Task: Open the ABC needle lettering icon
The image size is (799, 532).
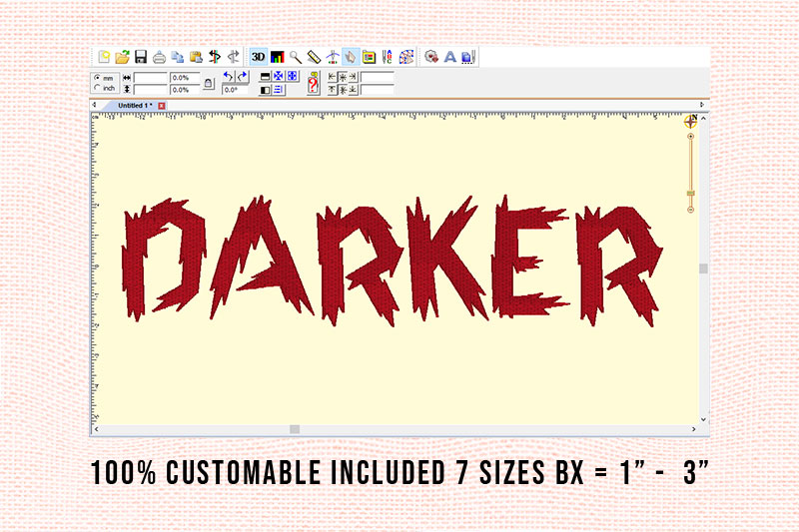Action: (x=388, y=57)
